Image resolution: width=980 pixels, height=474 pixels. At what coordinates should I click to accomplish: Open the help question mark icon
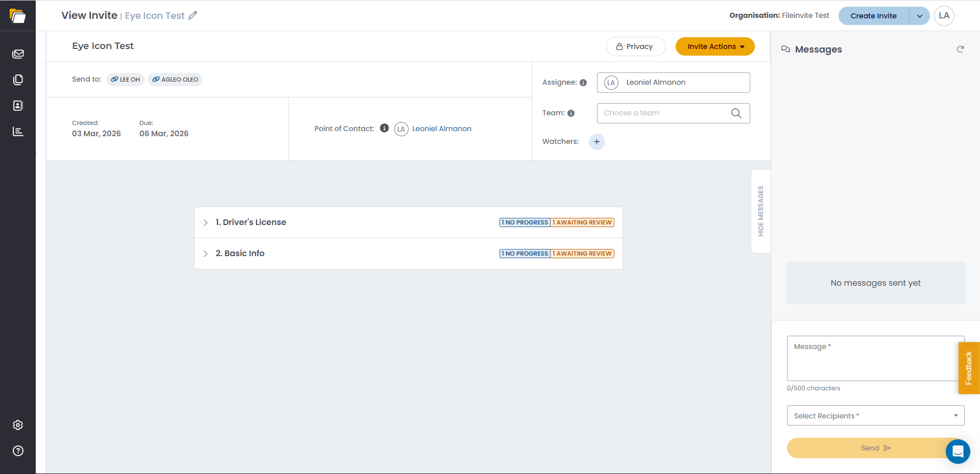18,451
